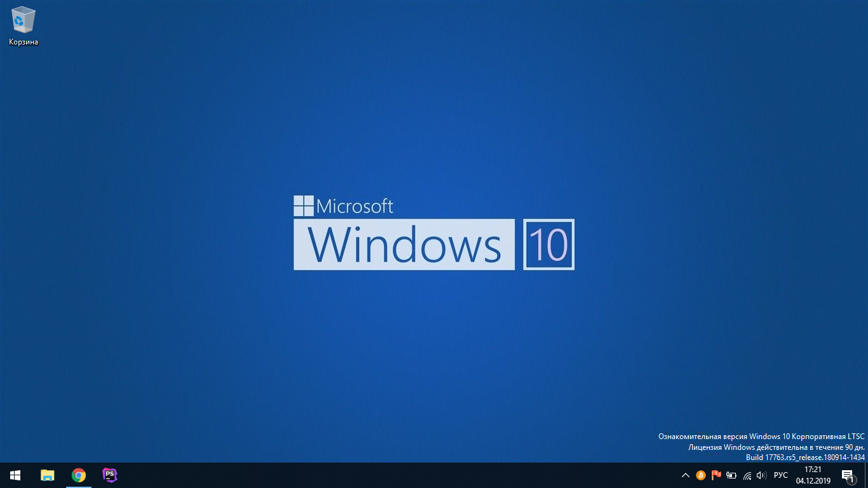Open the speaker volume control

coord(761,475)
